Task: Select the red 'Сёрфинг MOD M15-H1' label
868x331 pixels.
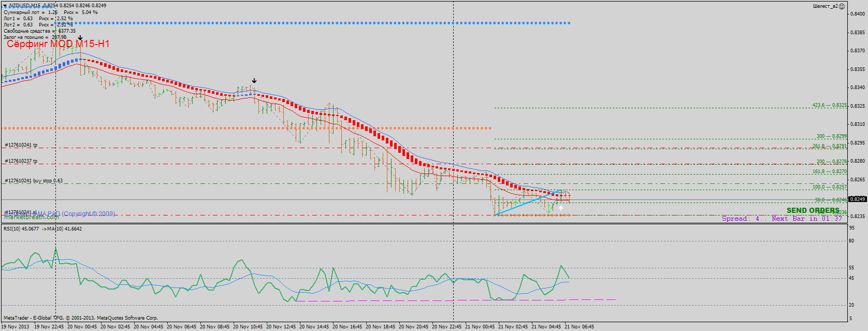Action: coord(58,44)
